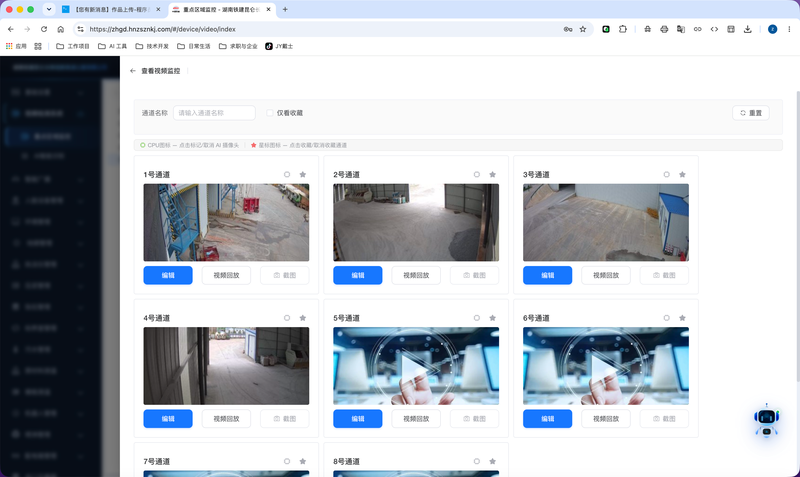Play the 5号通道 video preview
800x477 pixels.
pos(416,366)
